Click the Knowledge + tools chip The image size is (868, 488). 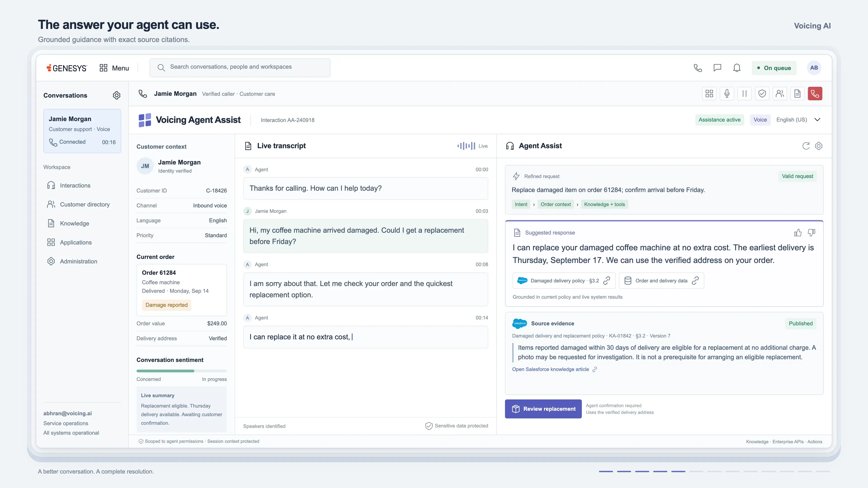604,204
